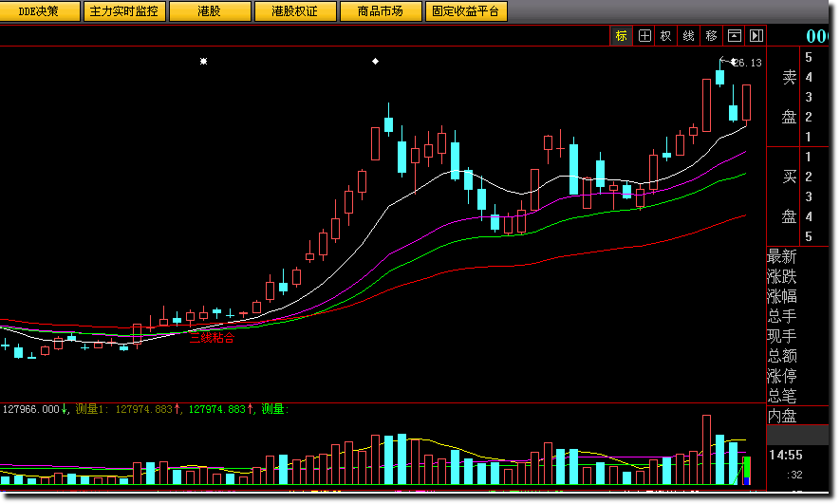This screenshot has width=840, height=504.
Task: Click the 总额 label in quote panel
Action: click(782, 356)
